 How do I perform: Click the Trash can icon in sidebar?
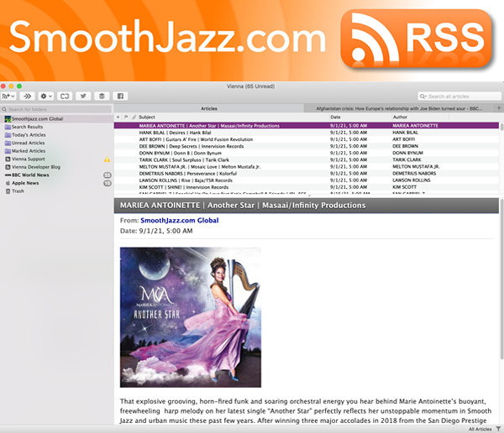tap(8, 191)
